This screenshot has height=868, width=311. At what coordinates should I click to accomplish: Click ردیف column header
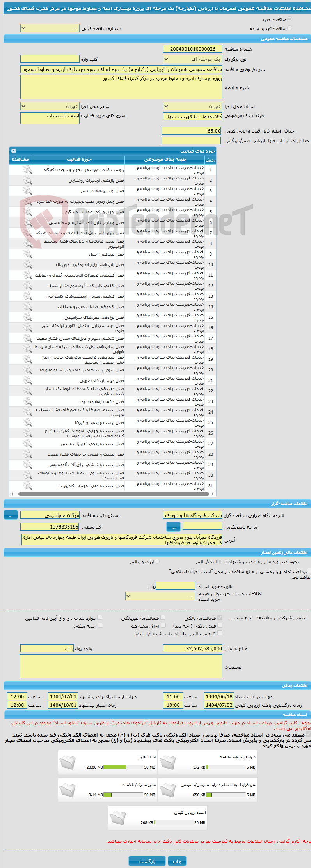(x=210, y=160)
